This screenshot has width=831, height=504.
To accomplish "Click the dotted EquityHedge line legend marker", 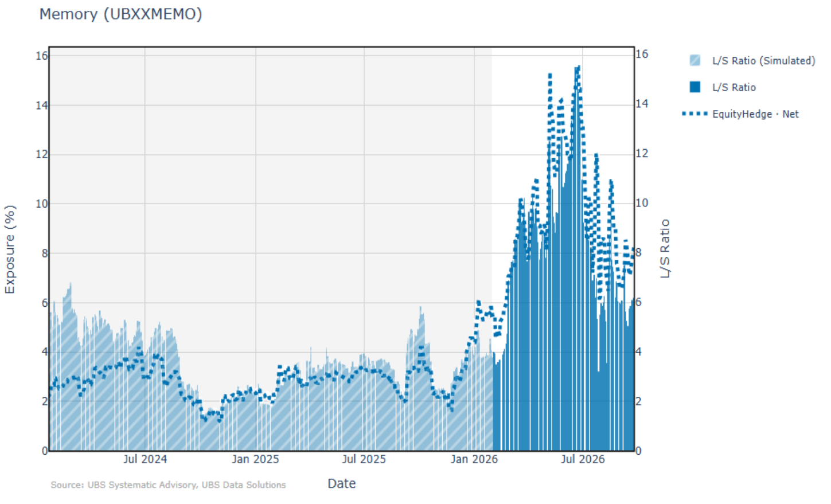I will click(x=695, y=114).
